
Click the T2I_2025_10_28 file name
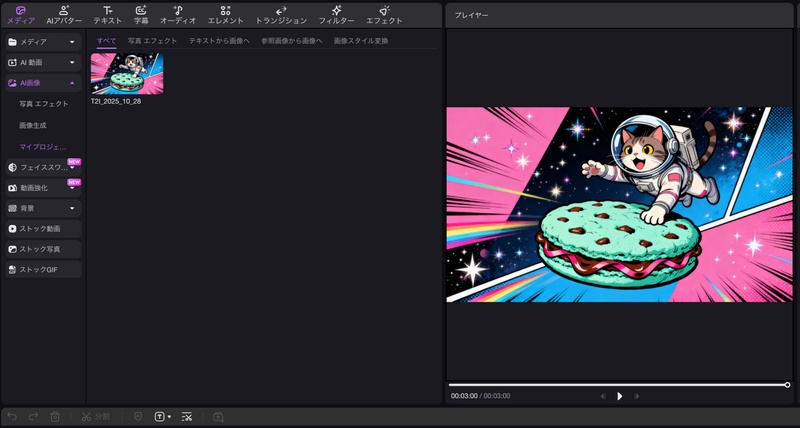pyautogui.click(x=116, y=102)
